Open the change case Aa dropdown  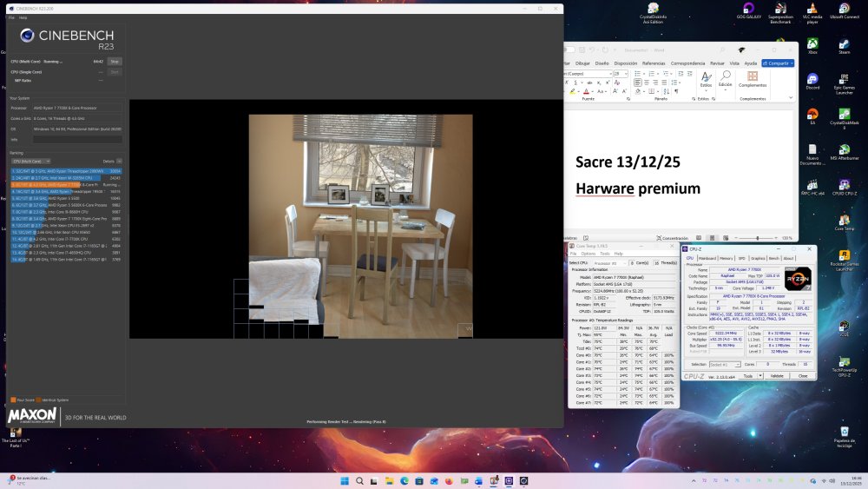(x=602, y=91)
